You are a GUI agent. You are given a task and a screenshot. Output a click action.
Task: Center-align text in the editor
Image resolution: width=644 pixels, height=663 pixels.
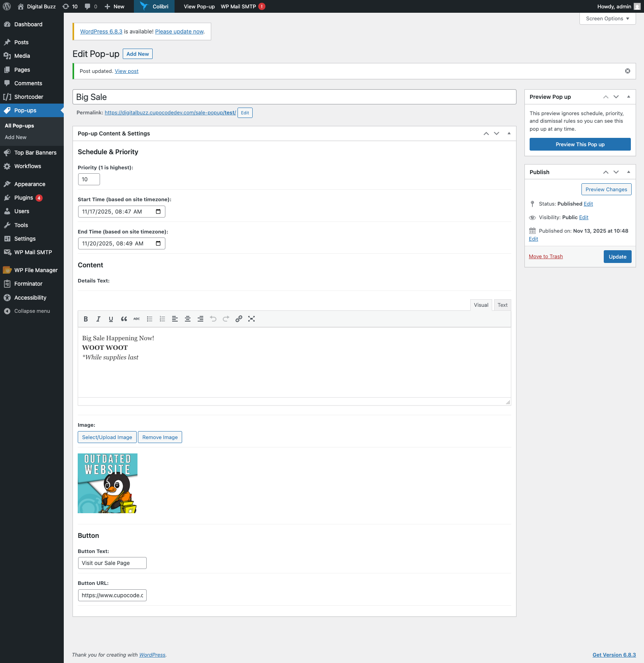pos(188,319)
